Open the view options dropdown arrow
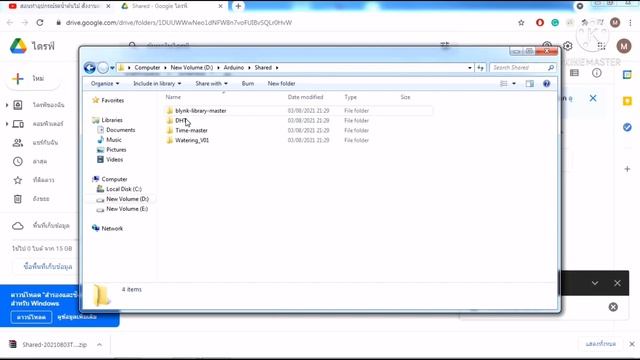The image size is (640, 360). (x=514, y=84)
